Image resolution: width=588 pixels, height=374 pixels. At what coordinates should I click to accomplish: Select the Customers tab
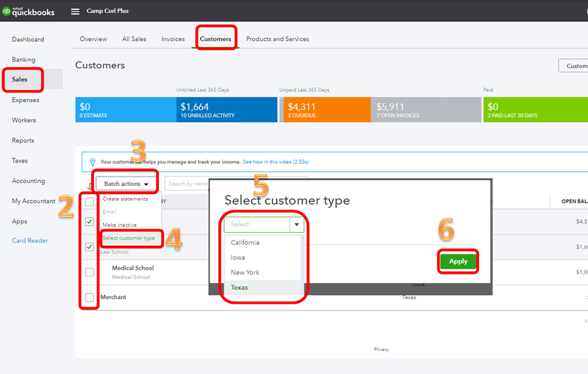pos(215,39)
